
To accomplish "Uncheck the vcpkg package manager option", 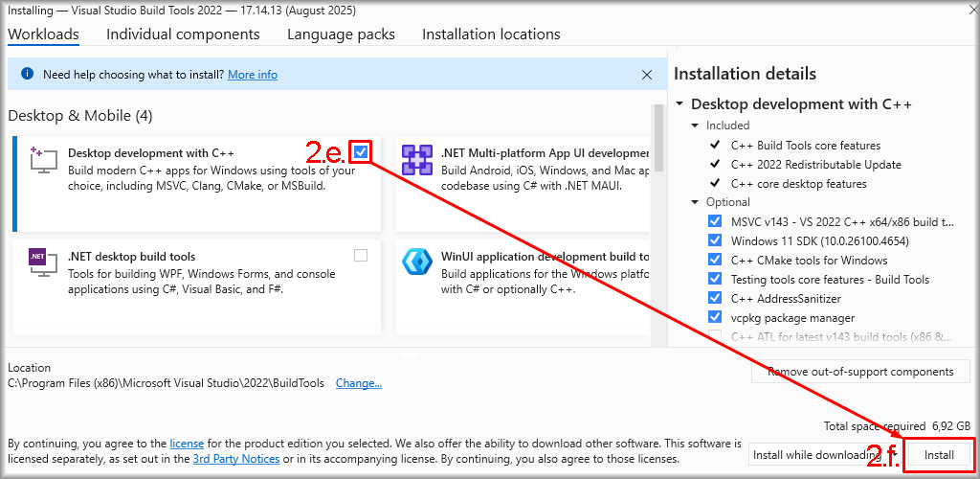I will [715, 317].
